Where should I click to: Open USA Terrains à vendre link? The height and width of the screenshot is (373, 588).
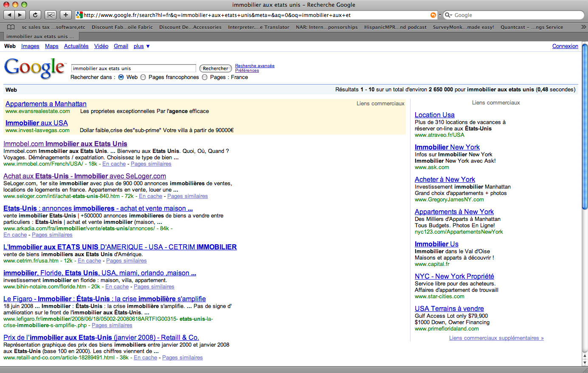pyautogui.click(x=449, y=309)
